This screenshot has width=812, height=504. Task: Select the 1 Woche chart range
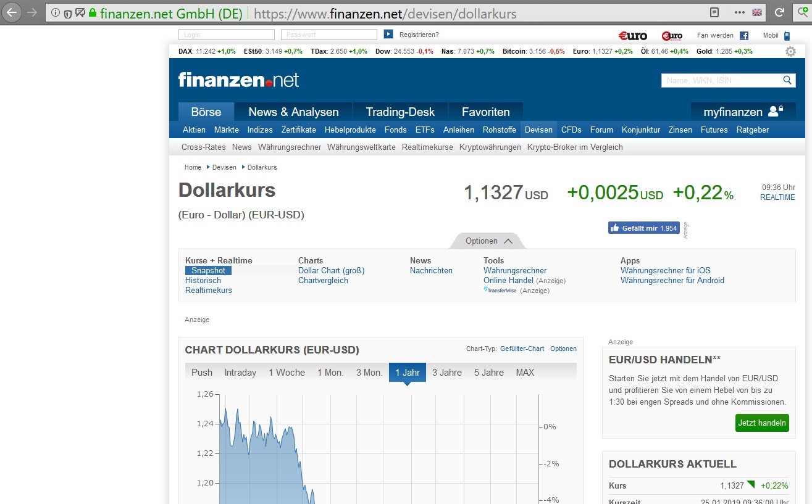tap(287, 373)
